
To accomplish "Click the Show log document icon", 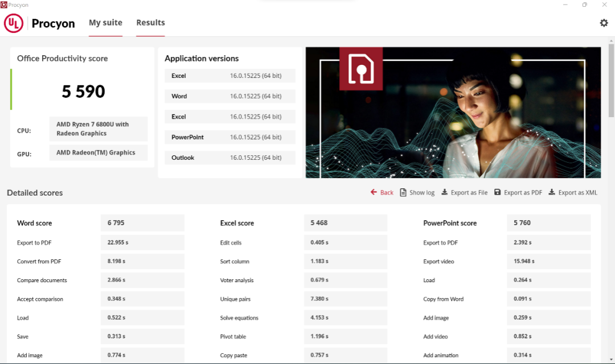I will coord(403,192).
